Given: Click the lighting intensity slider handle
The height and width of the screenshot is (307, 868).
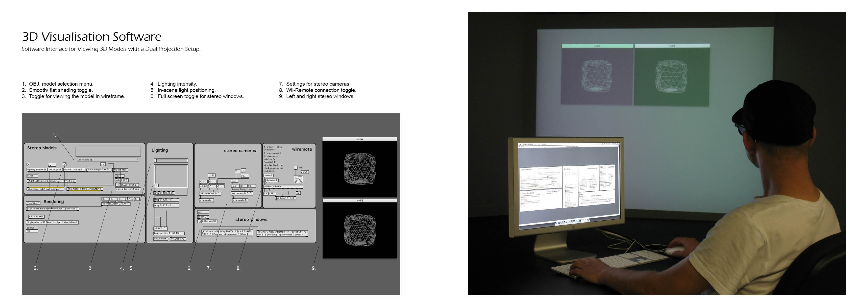Looking at the screenshot, I should 155,161.
